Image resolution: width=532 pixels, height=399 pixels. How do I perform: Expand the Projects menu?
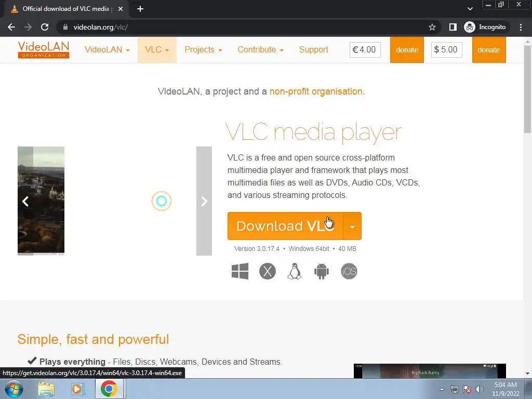pos(203,50)
